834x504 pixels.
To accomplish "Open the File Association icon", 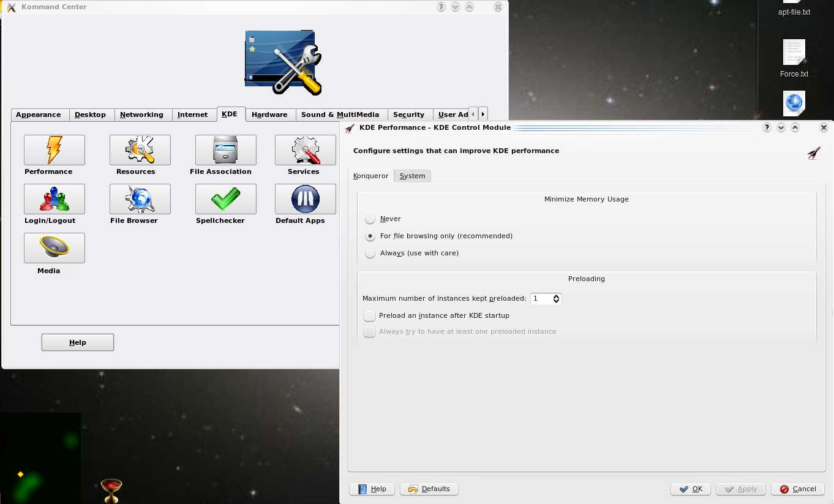I will coord(225,150).
